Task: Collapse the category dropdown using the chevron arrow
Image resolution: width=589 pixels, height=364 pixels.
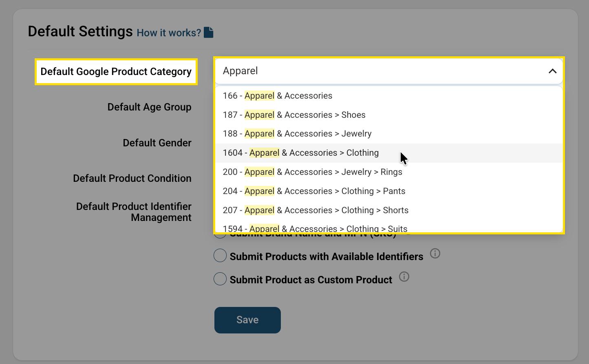Action: pyautogui.click(x=552, y=71)
